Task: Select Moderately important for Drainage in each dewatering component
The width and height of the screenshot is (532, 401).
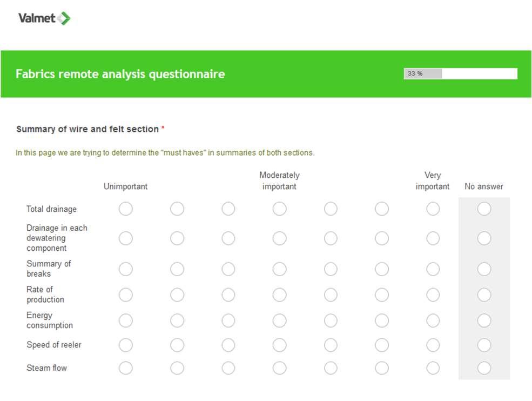Action: (x=279, y=238)
